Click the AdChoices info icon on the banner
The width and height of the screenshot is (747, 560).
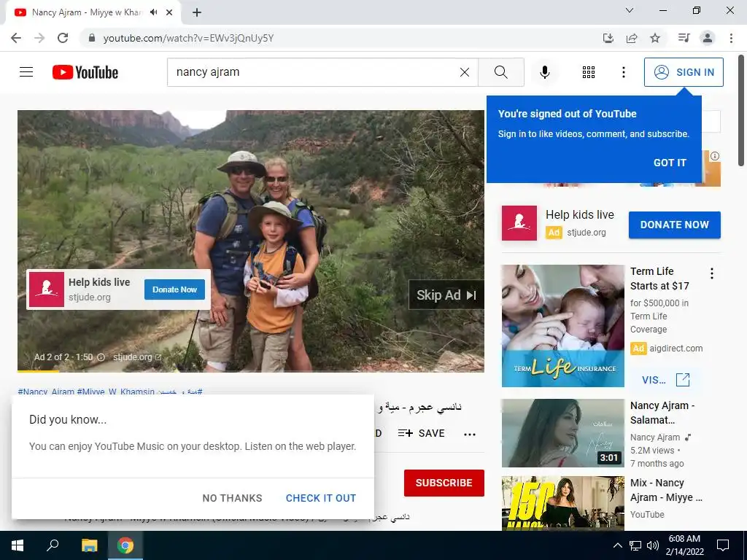click(715, 156)
